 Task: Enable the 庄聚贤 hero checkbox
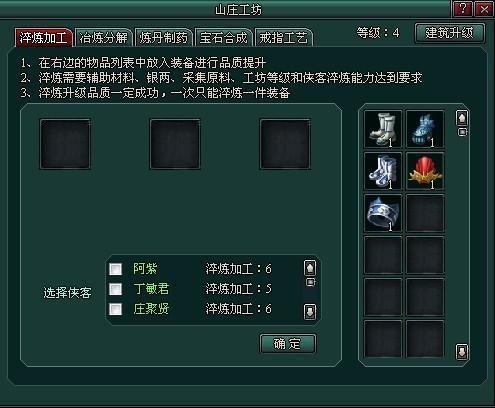pyautogui.click(x=116, y=309)
